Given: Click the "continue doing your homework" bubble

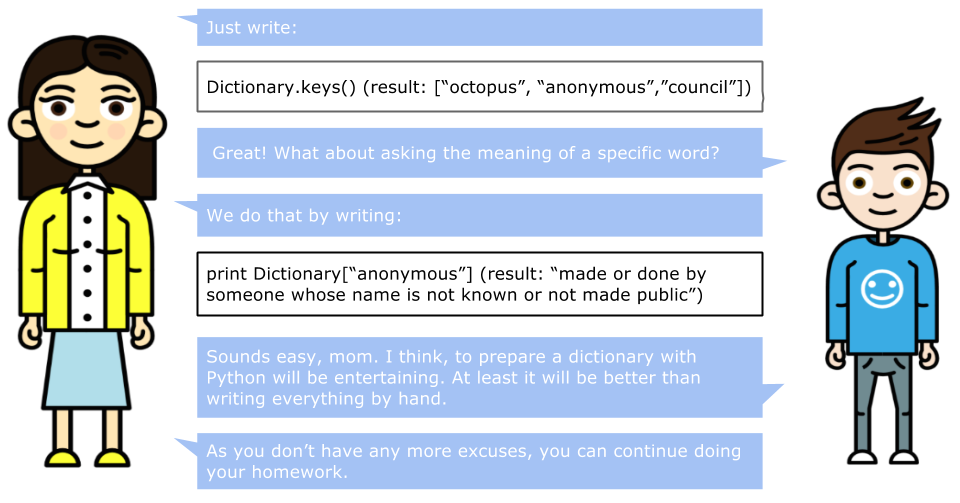Looking at the screenshot, I should click(x=480, y=461).
